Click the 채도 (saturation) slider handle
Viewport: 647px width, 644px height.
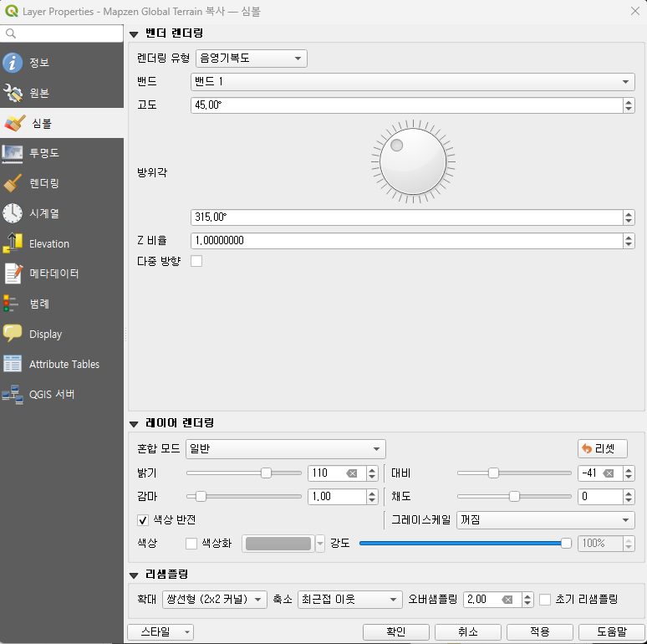514,497
